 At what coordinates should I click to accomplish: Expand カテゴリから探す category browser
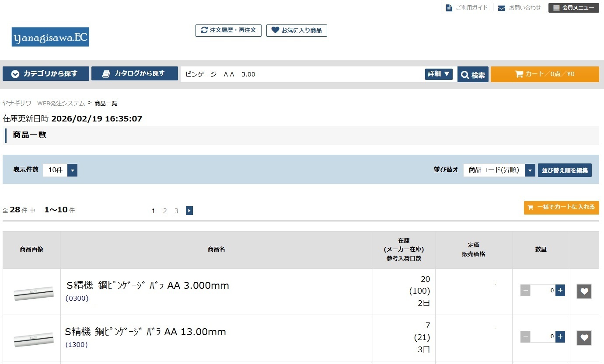[x=46, y=74]
